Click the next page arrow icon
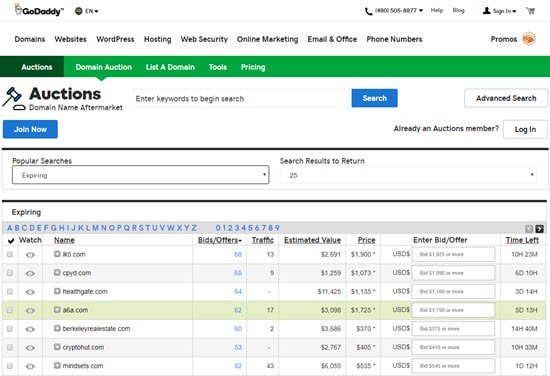This screenshot has width=550, height=376. click(x=539, y=229)
